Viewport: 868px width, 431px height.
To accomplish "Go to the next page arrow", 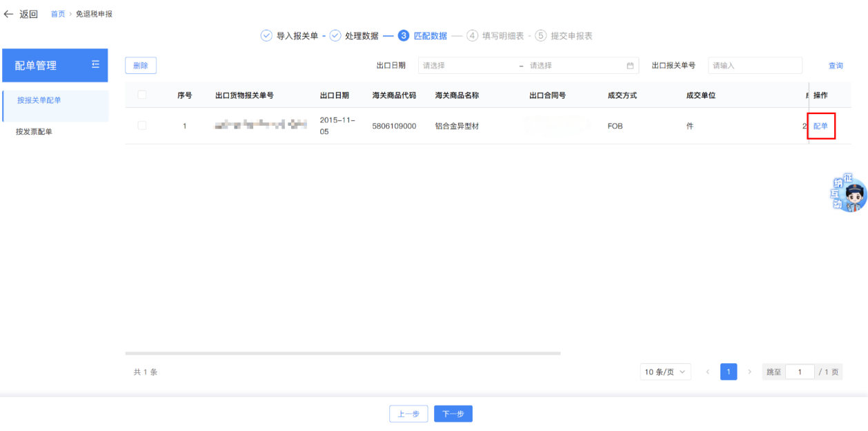I will pyautogui.click(x=749, y=372).
